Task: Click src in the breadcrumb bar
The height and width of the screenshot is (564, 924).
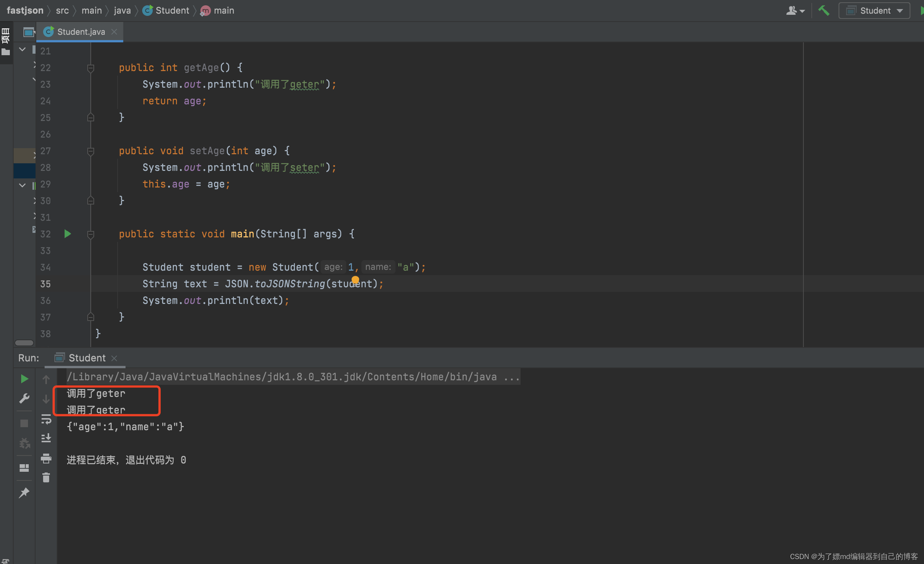Action: pyautogui.click(x=62, y=10)
